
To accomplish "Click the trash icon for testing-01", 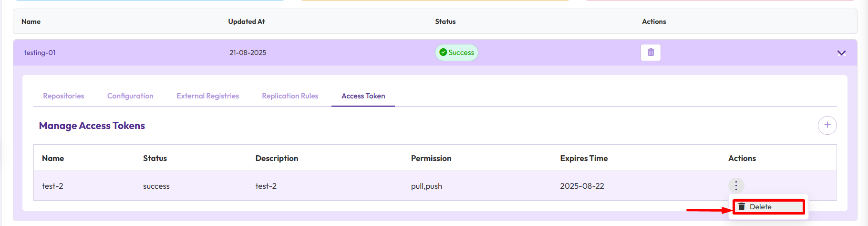I will [651, 52].
